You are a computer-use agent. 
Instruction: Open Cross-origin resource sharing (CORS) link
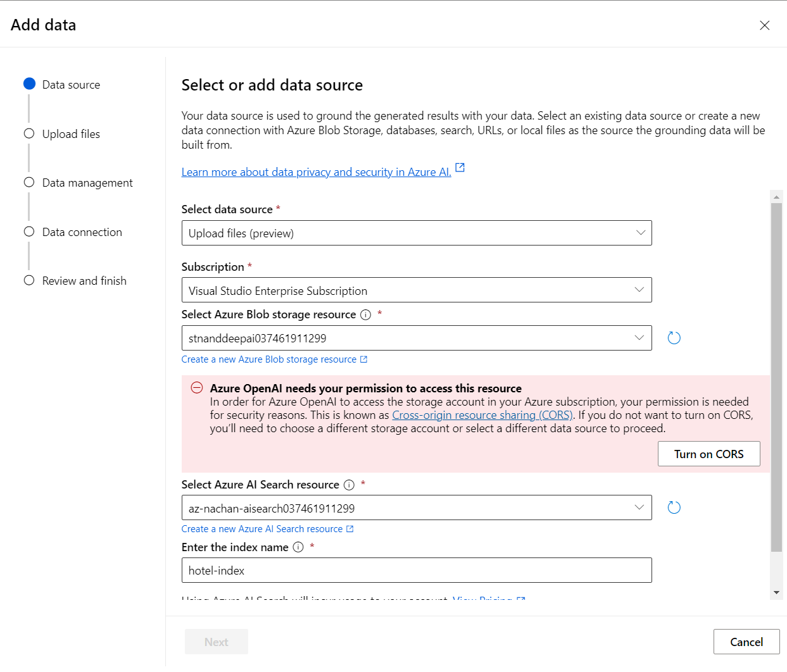[482, 415]
